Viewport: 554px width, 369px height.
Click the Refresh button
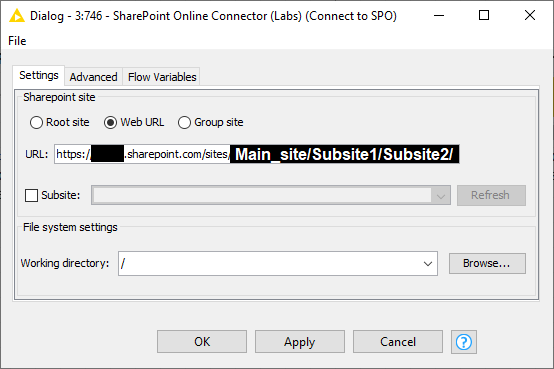pyautogui.click(x=491, y=195)
